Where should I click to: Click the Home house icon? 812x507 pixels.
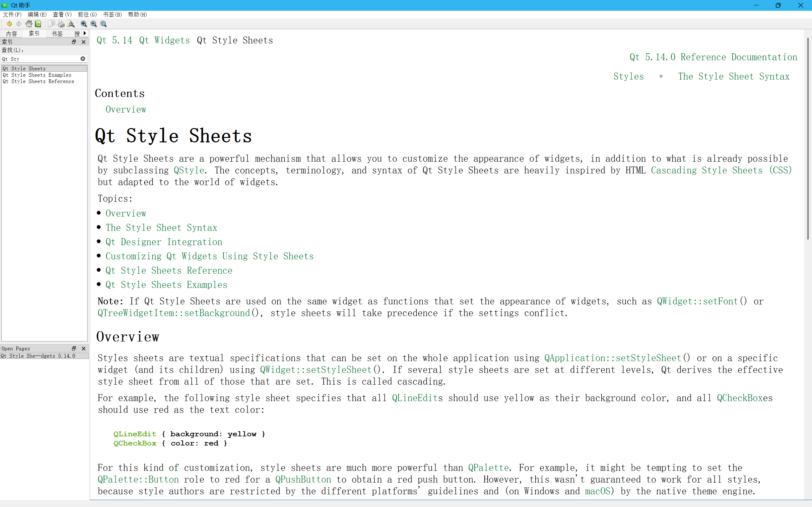pyautogui.click(x=29, y=24)
